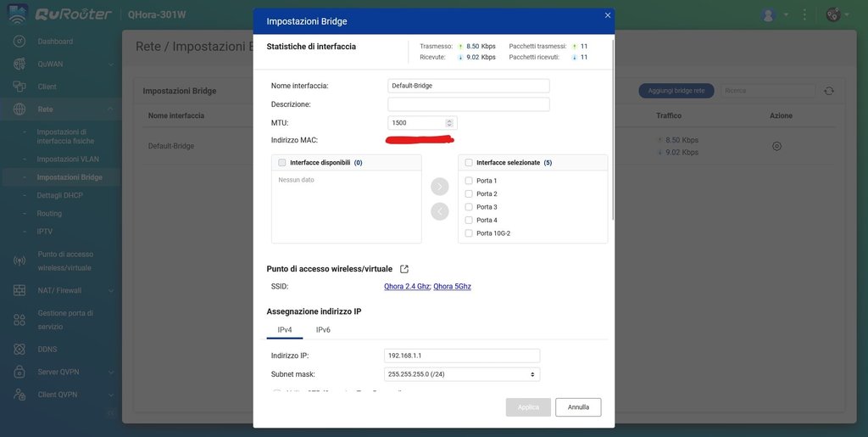This screenshot has width=868, height=437.
Task: Open external link icon beside Punto di accesso wireless/virtuale
Action: pyautogui.click(x=404, y=269)
